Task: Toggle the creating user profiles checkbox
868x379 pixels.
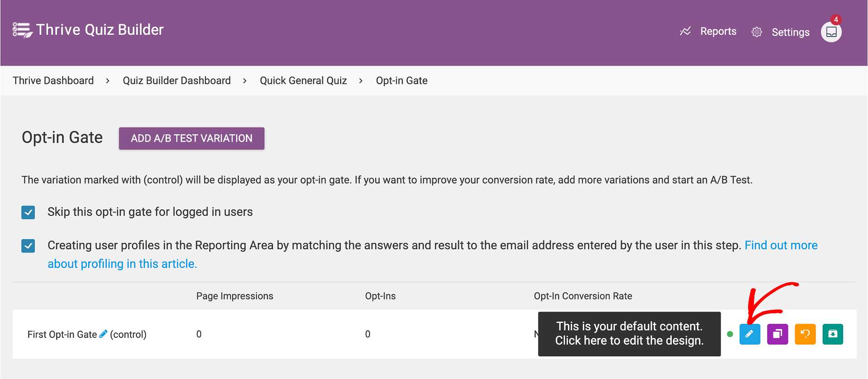Action: click(x=28, y=246)
